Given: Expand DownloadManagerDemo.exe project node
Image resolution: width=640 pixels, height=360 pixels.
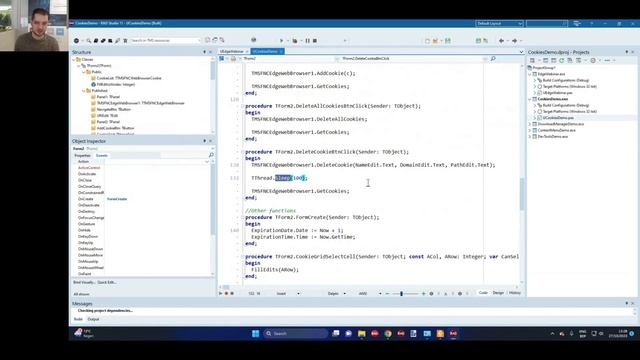Looking at the screenshot, I should pos(530,124).
